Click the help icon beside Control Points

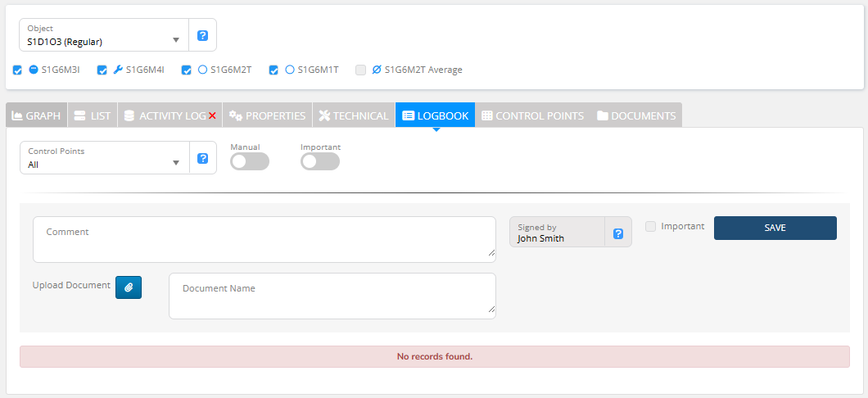[x=202, y=158]
